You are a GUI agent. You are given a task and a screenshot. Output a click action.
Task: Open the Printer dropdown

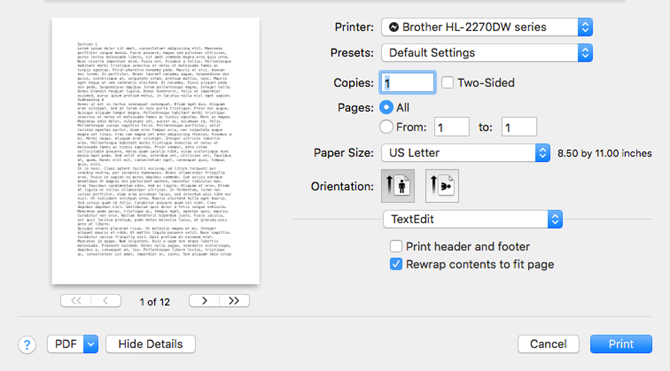point(487,27)
